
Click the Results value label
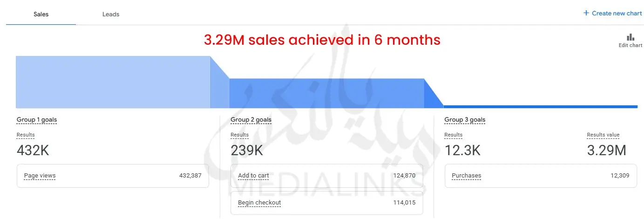[603, 135]
